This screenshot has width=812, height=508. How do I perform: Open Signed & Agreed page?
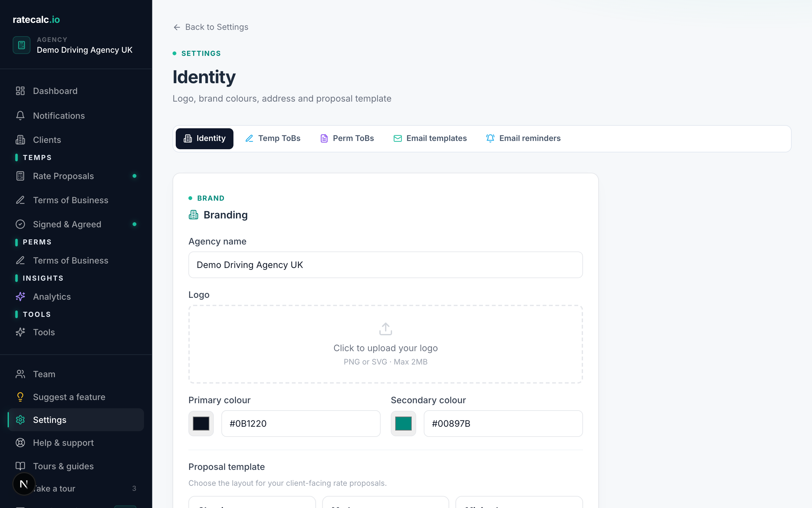click(x=76, y=224)
